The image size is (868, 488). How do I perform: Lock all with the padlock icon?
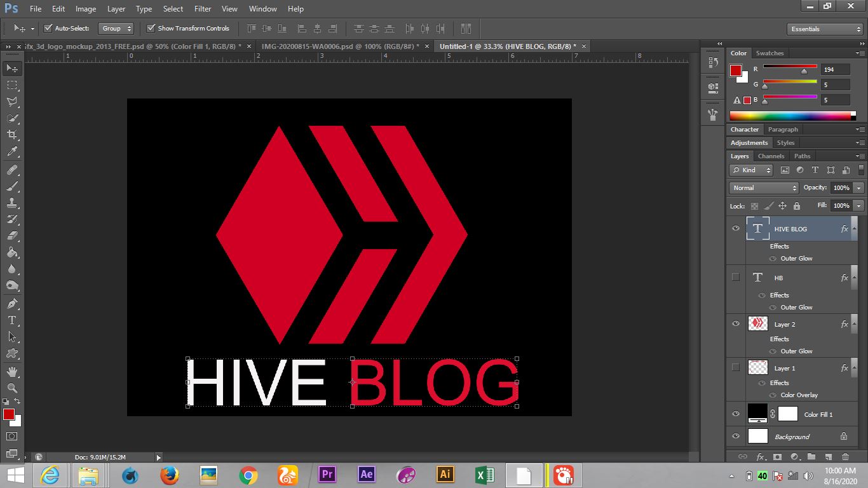click(797, 206)
